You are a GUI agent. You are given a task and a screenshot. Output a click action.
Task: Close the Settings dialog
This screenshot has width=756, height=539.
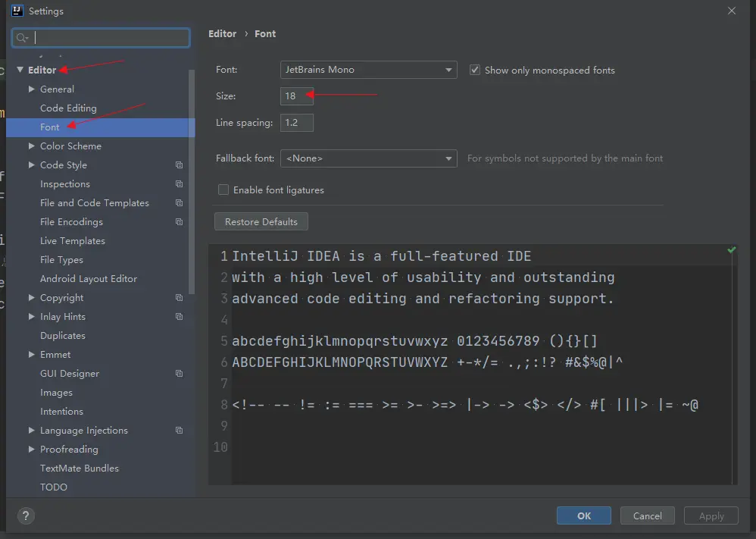pyautogui.click(x=732, y=11)
